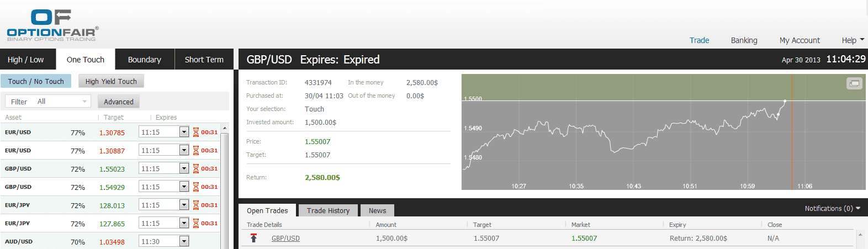Screen dimensions: 868x249
Task: Switch to the Boundary tab
Action: coord(144,60)
